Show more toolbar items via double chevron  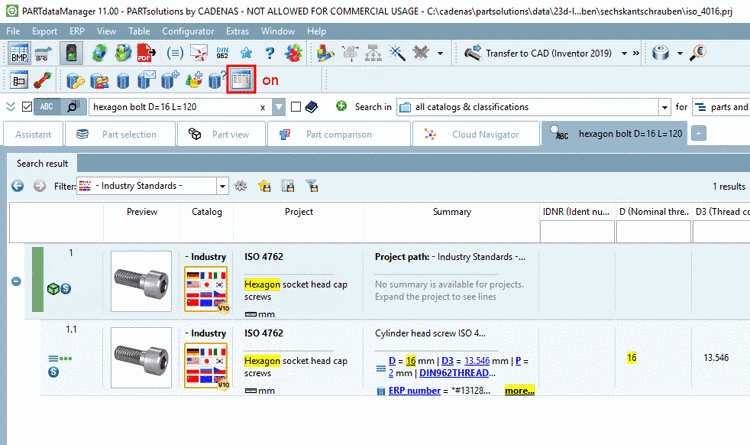636,53
